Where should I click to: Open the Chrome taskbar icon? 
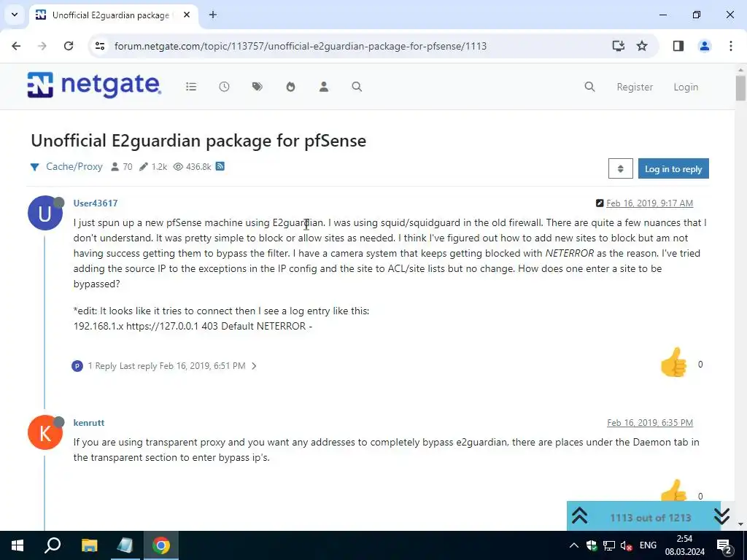coord(161,545)
